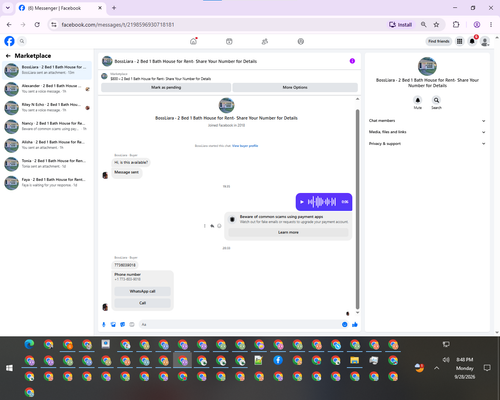Click the microphone voice clip icon
Viewport: 500px width, 400px height.
pyautogui.click(x=104, y=324)
